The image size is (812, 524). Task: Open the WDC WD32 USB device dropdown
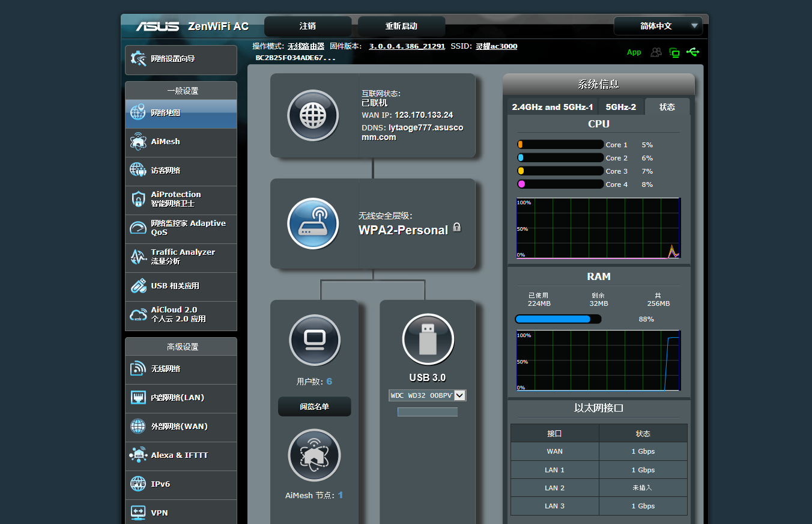click(428, 395)
